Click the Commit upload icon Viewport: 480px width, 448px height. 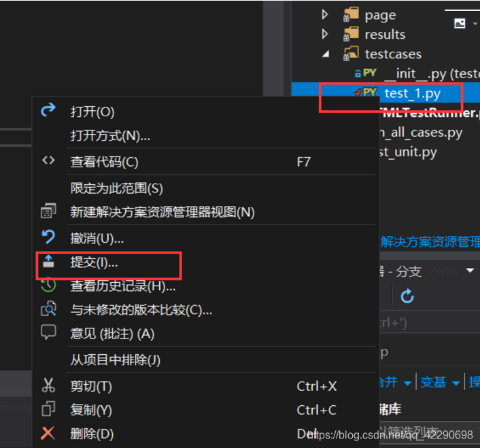point(48,261)
